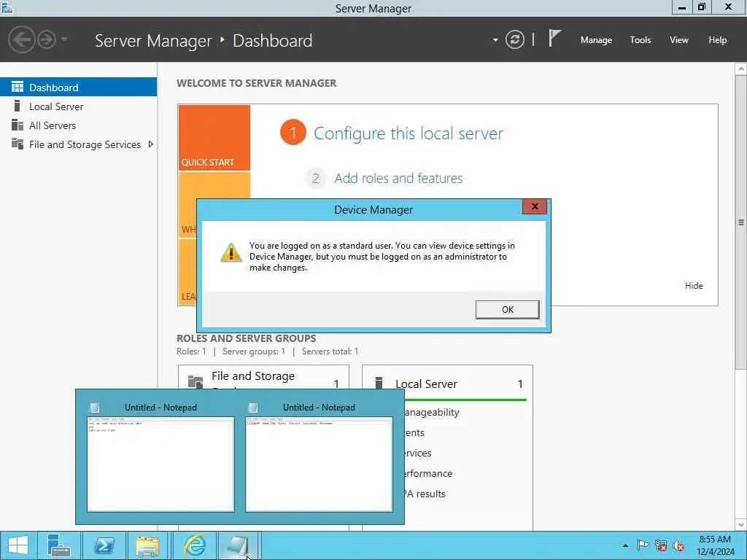Click the Local Server sidebar icon
747x560 pixels.
pyautogui.click(x=18, y=106)
